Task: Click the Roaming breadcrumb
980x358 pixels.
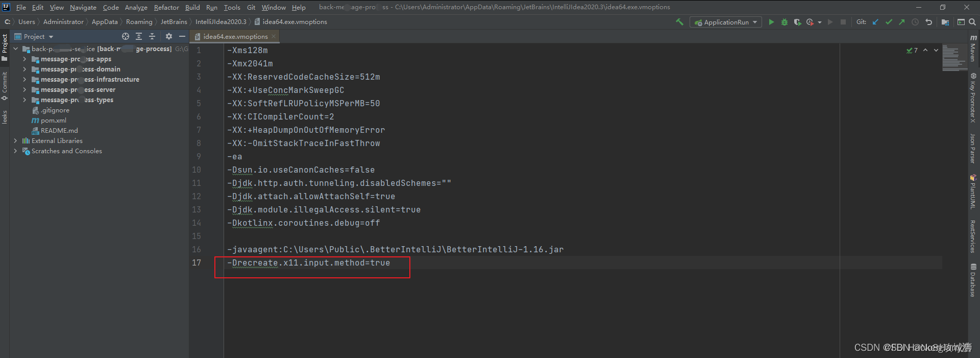Action: [x=139, y=22]
